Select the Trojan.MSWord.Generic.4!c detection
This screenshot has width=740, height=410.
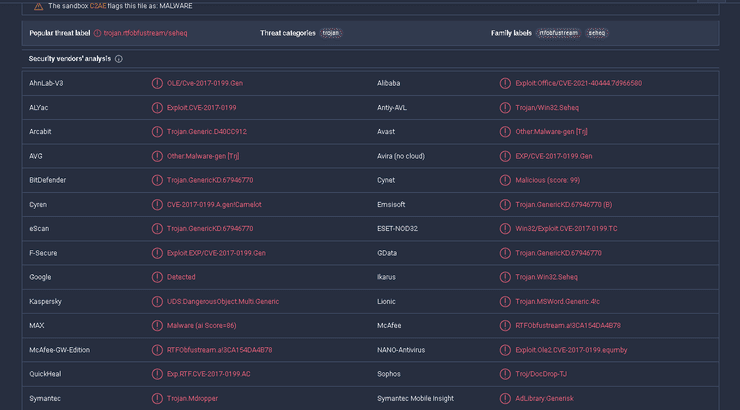click(557, 301)
